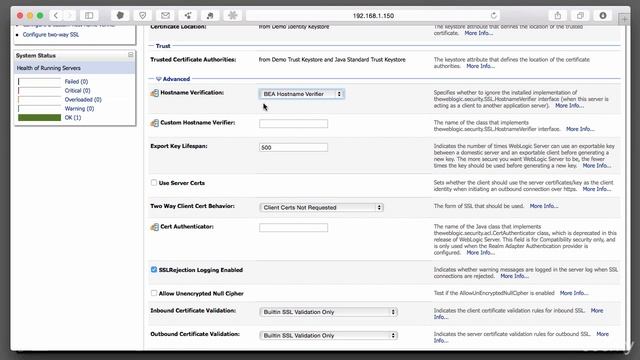This screenshot has width=640, height=360.
Task: Uncheck SSLRejection Logging Enabled
Action: pos(154,269)
